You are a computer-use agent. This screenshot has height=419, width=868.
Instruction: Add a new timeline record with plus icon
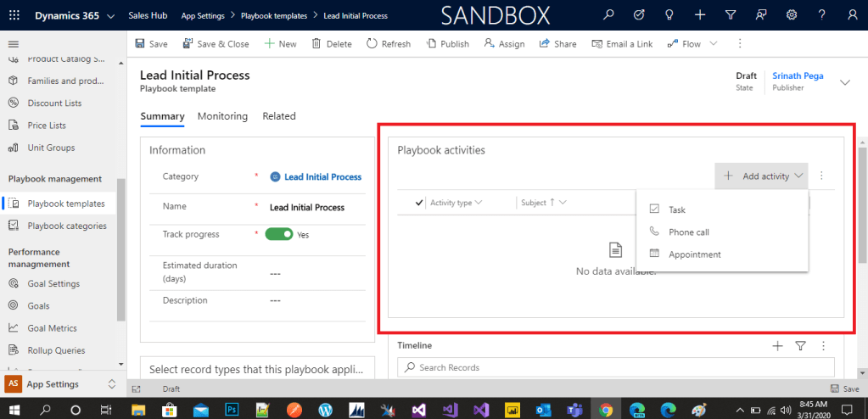click(777, 346)
